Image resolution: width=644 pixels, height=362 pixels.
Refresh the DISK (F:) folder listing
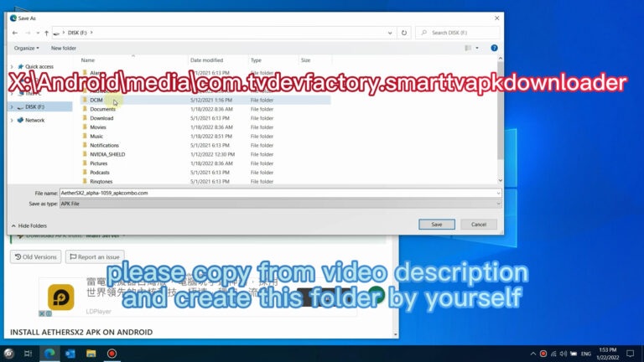[x=405, y=33]
